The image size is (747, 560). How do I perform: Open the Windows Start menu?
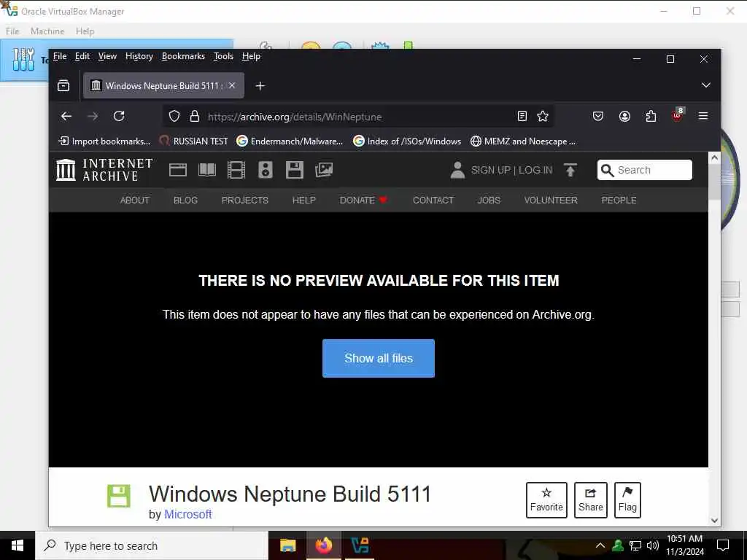pos(18,545)
